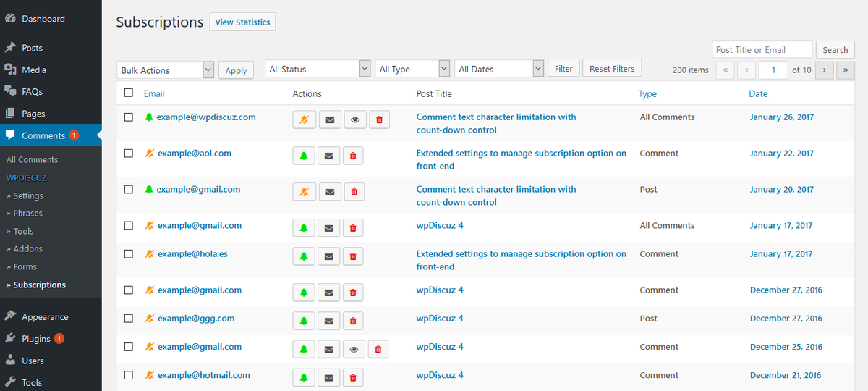The height and width of the screenshot is (391, 868).
Task: Click the envelope icon for example@wpdiscuz.com
Action: coord(329,120)
